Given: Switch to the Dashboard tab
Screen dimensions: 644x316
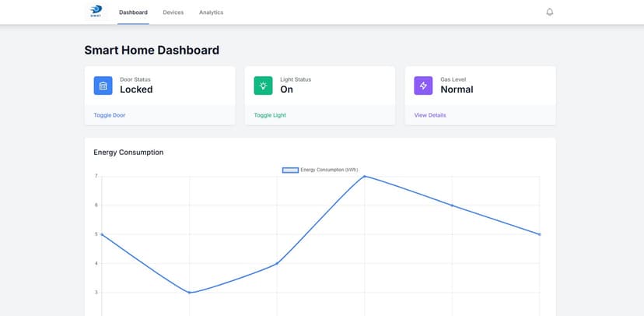Looking at the screenshot, I should coord(133,12).
